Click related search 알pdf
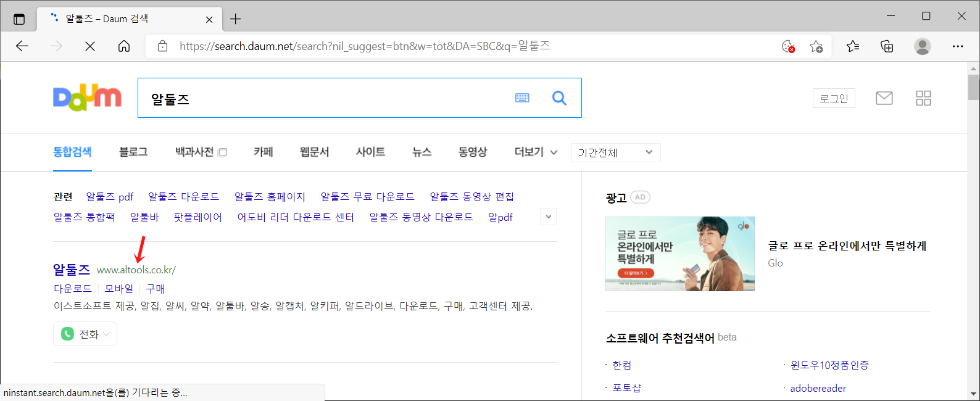Screen dimensions: 980x401 (500, 217)
